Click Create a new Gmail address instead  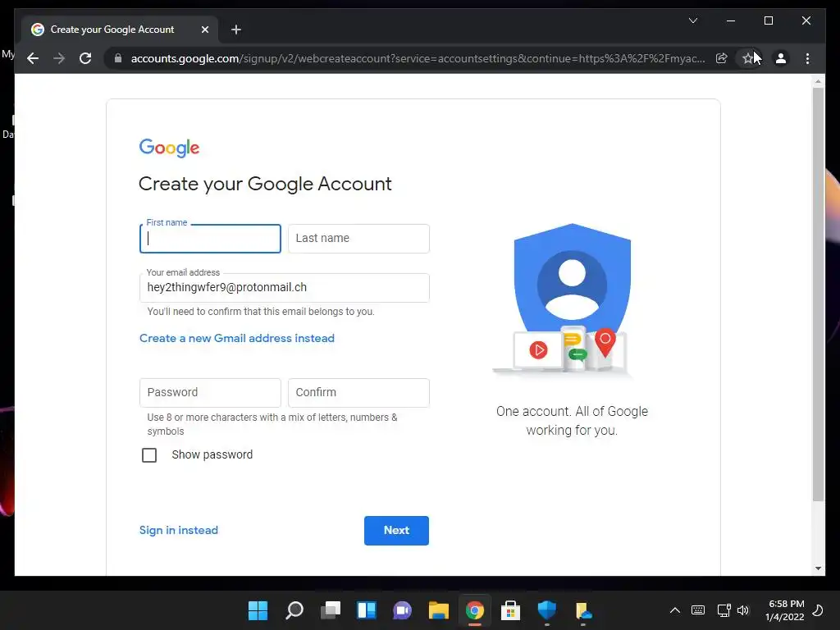[237, 338]
